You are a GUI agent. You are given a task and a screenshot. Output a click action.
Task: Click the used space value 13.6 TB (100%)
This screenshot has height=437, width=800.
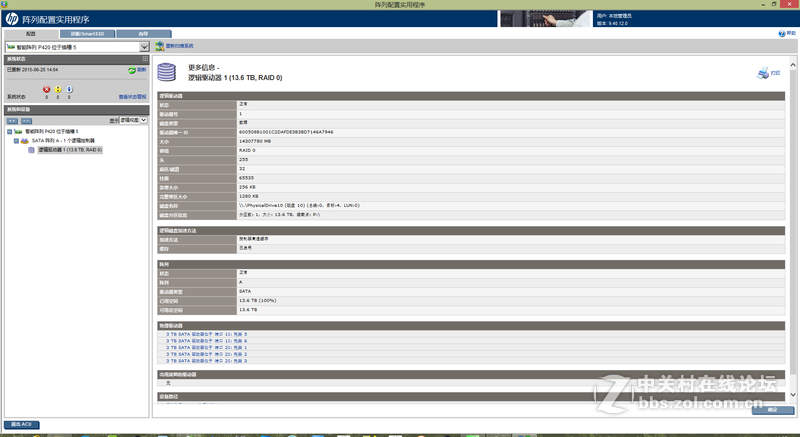pos(257,300)
